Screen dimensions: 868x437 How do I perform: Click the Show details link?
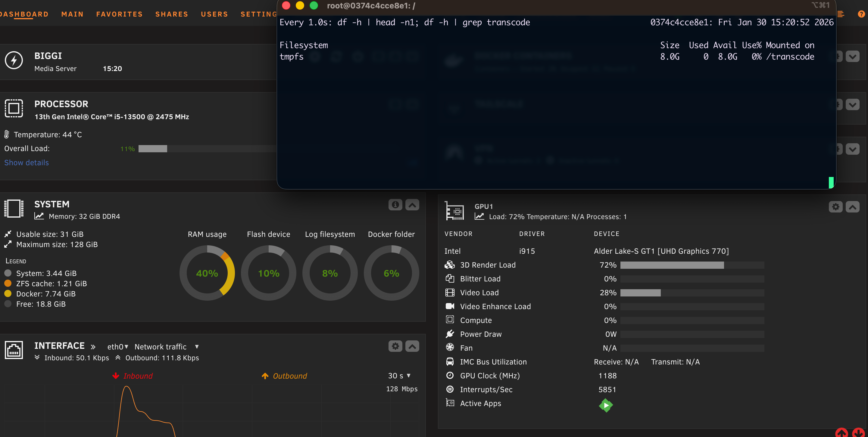coord(26,163)
